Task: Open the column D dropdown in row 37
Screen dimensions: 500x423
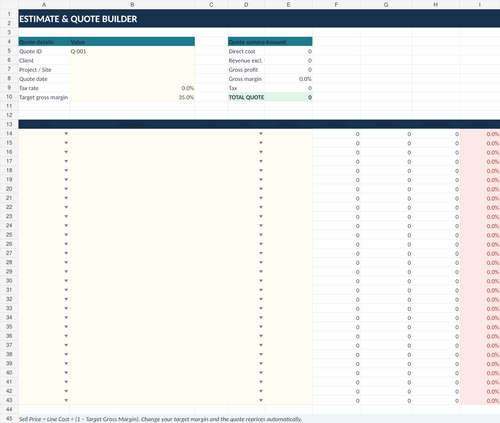Action: (261, 345)
